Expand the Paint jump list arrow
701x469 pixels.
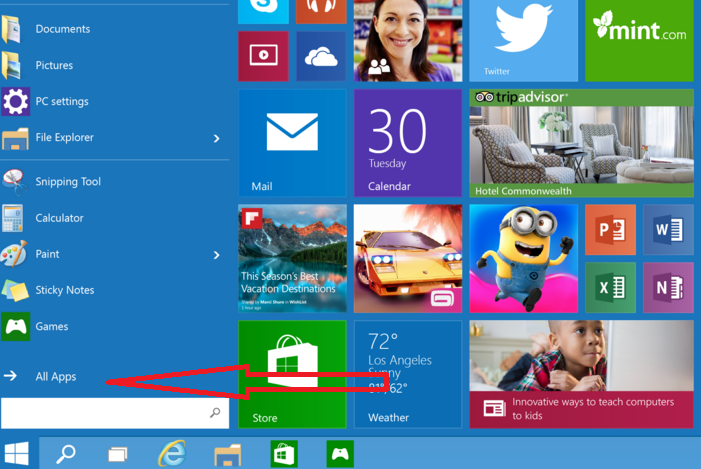[217, 255]
